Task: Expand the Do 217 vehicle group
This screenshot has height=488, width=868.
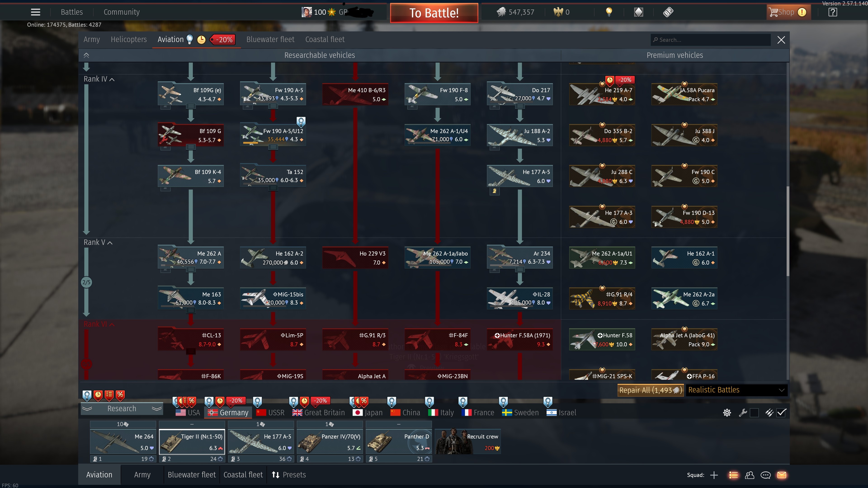Action: (x=520, y=106)
